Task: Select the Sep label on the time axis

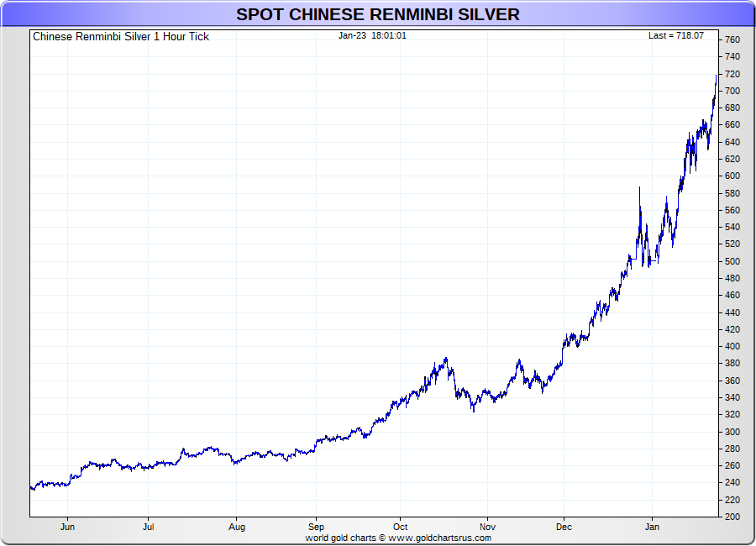Action: (316, 528)
